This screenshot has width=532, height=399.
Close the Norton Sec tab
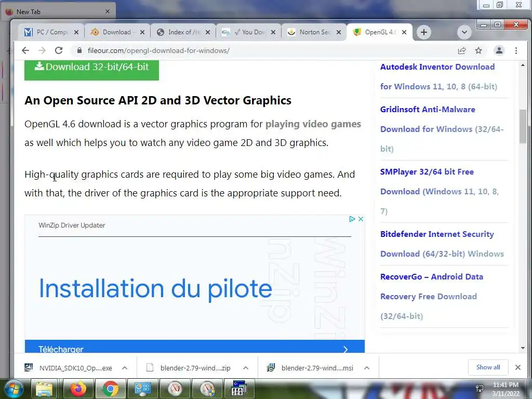[339, 32]
